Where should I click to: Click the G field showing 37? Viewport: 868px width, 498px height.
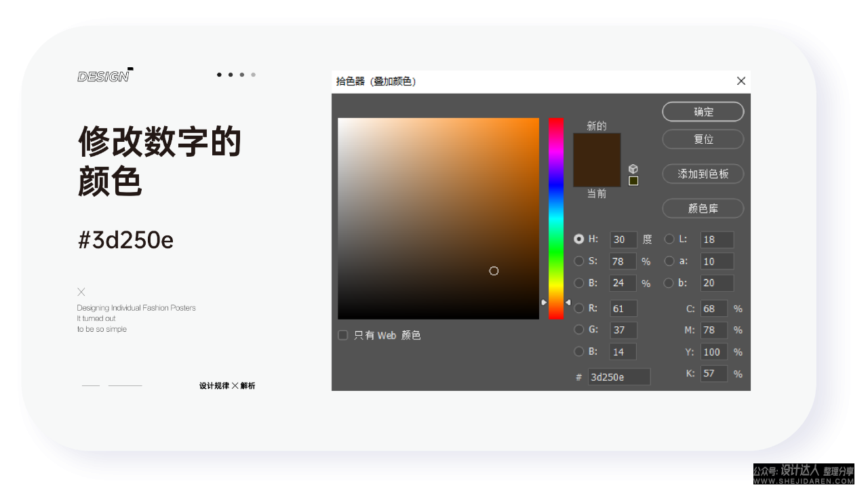623,330
